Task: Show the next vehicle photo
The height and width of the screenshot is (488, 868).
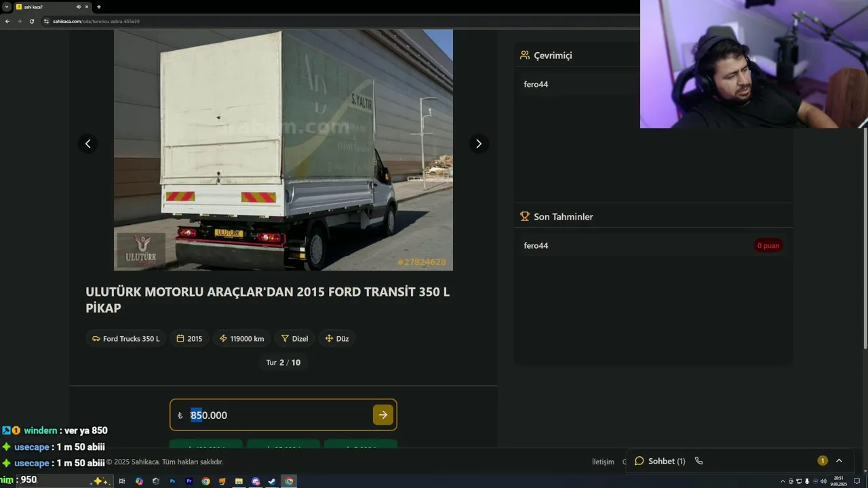Action: (479, 144)
